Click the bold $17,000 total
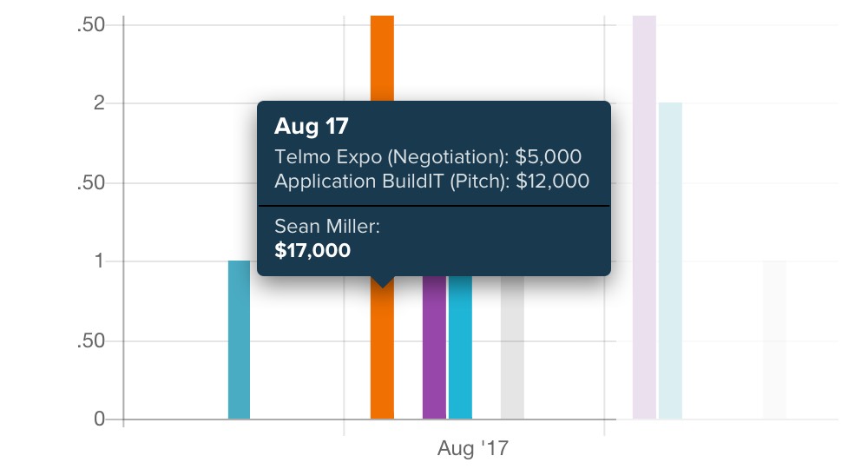 [x=312, y=250]
